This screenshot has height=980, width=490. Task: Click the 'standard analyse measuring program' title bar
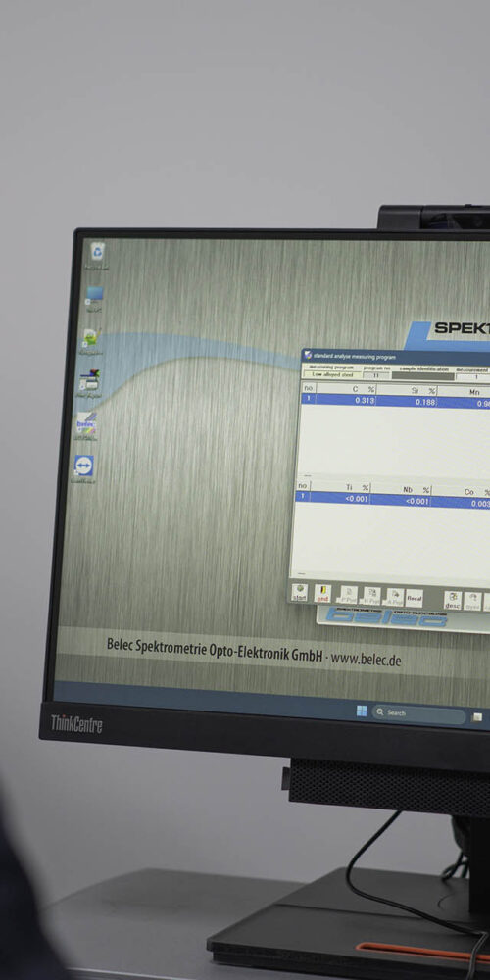tap(396, 358)
